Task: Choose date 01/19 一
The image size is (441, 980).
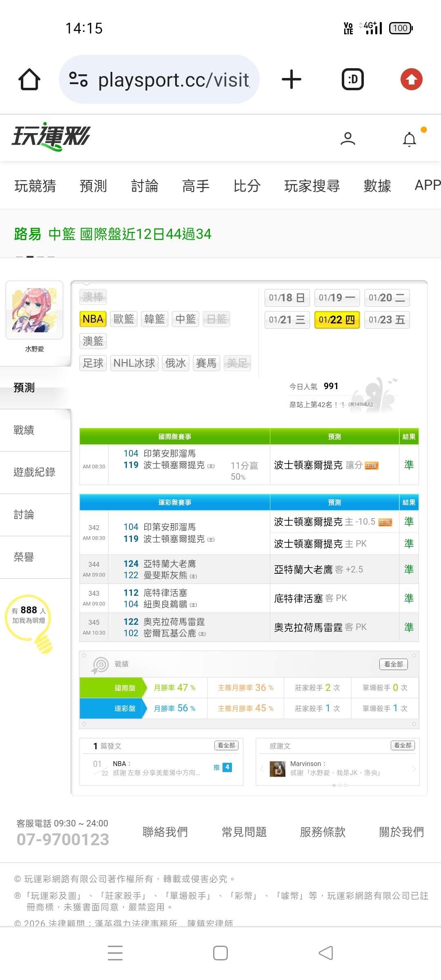Action: 337,298
